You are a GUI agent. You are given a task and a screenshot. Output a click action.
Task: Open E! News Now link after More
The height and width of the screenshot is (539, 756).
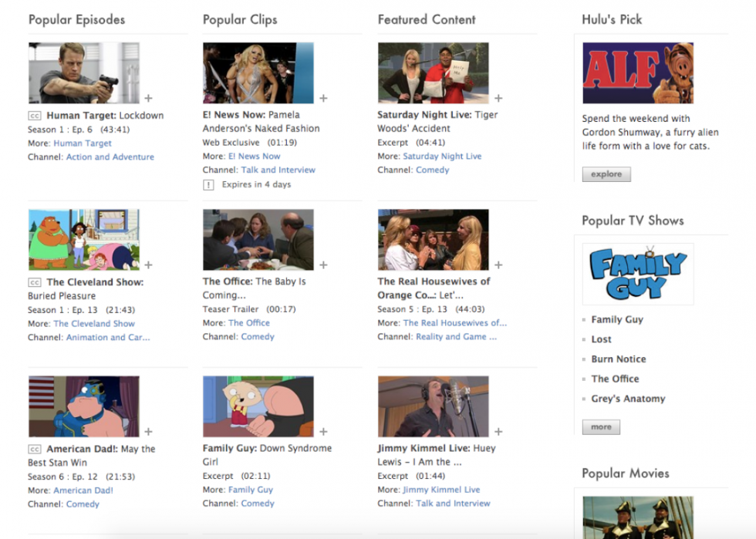[x=254, y=157]
